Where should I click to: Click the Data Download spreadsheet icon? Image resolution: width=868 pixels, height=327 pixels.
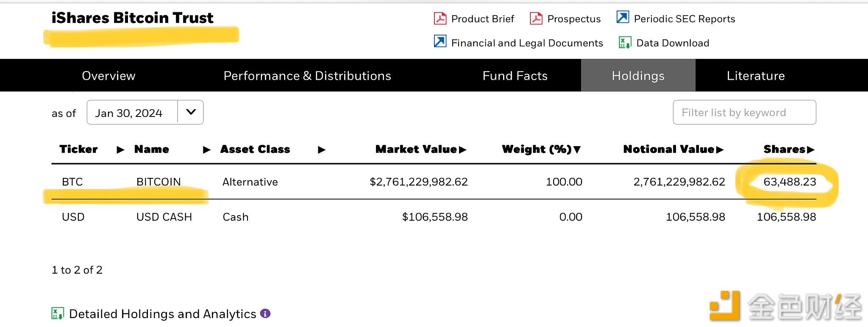pos(625,42)
